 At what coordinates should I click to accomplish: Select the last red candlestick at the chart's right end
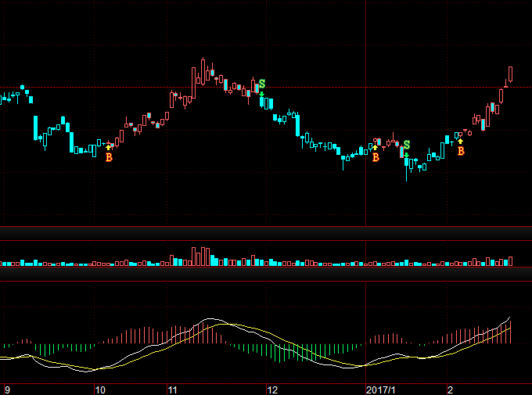510,74
